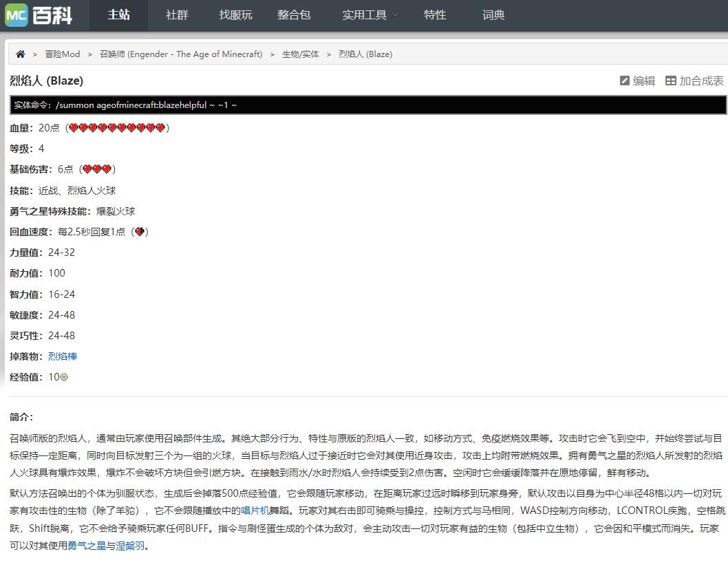Open the 唱片机 link in description
Image resolution: width=728 pixels, height=569 pixels.
(x=255, y=511)
